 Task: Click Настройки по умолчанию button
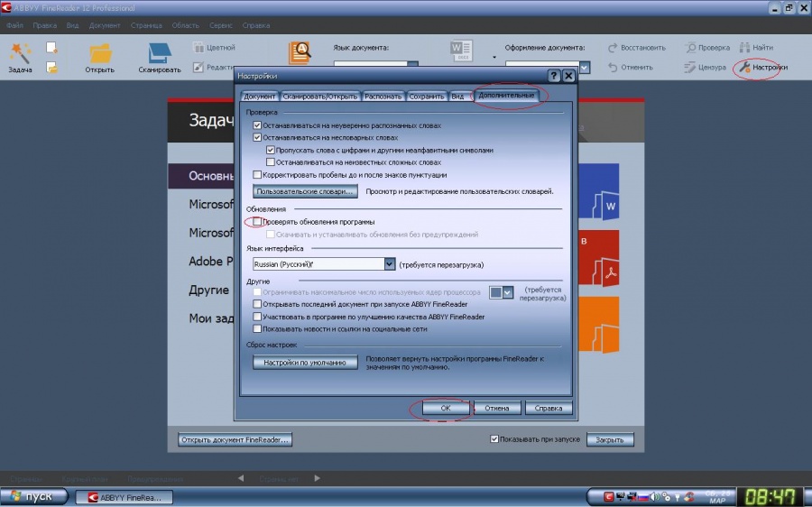305,362
